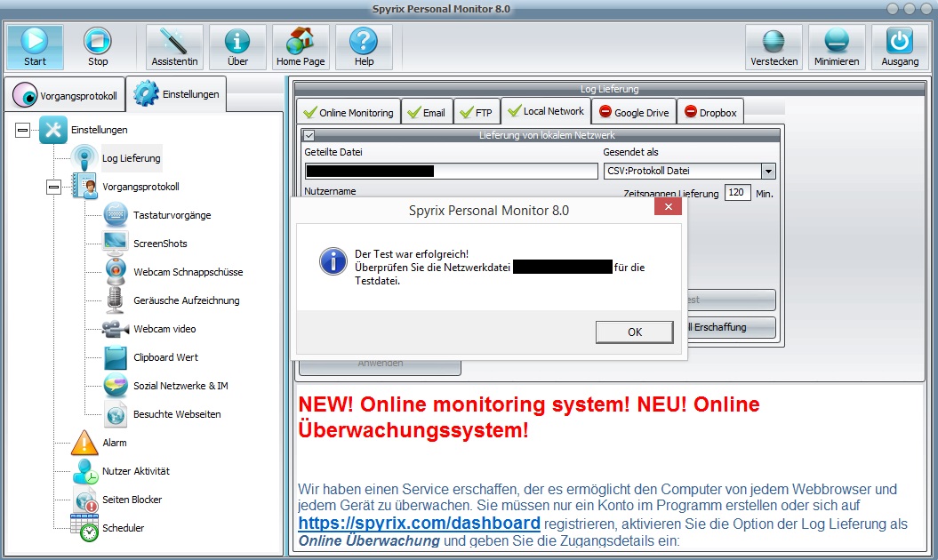Click the Zeitspannen Lieferung minutes field
938x560 pixels.
coord(737,192)
